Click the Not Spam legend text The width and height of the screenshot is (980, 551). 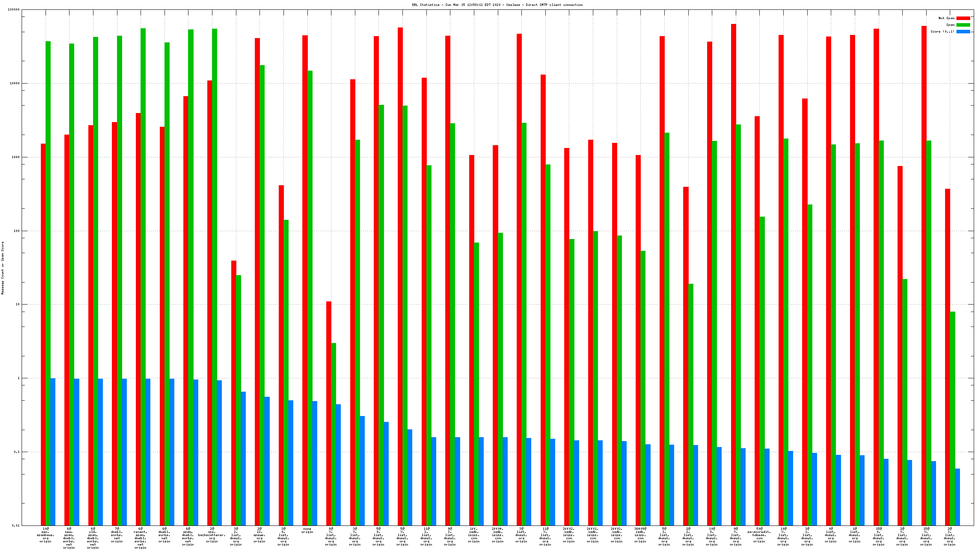(x=946, y=18)
